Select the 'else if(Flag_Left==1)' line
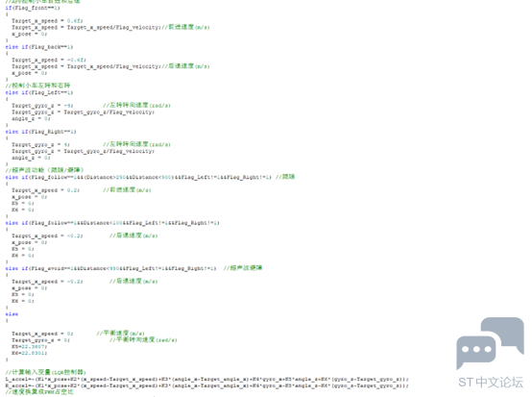Screen dimensions: 532x397 39,92
